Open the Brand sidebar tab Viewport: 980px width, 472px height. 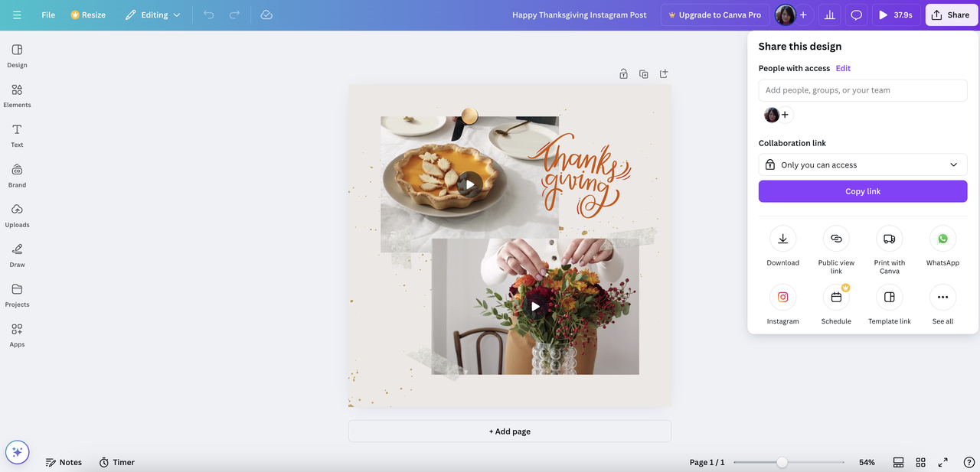(17, 175)
